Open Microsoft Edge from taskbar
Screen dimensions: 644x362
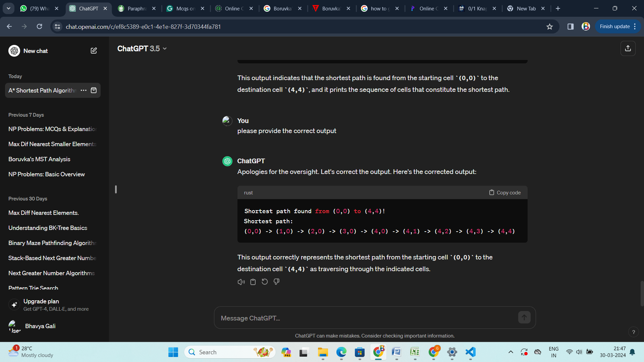[x=341, y=352]
